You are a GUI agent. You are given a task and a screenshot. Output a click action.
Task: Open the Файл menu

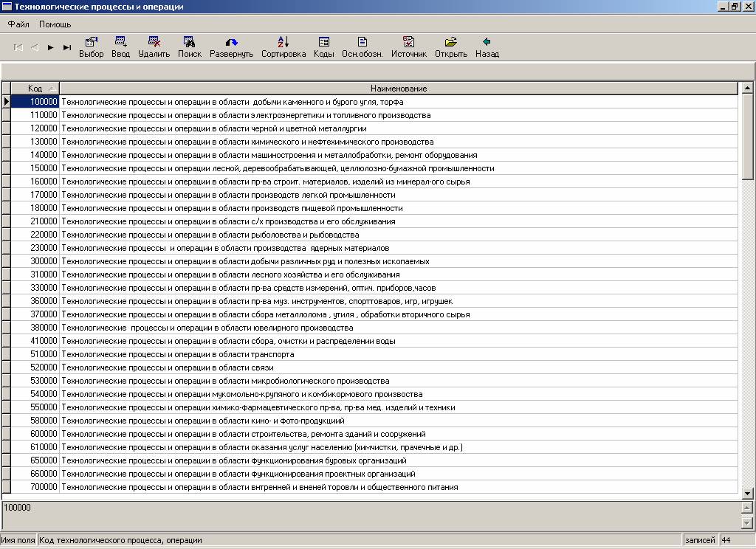[x=18, y=24]
